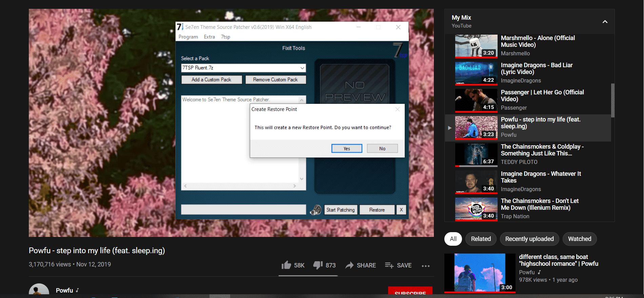Screen dimensions: 644x298
Task: Click the Bad Liar thumbnail in My Mix
Action: coord(476,73)
